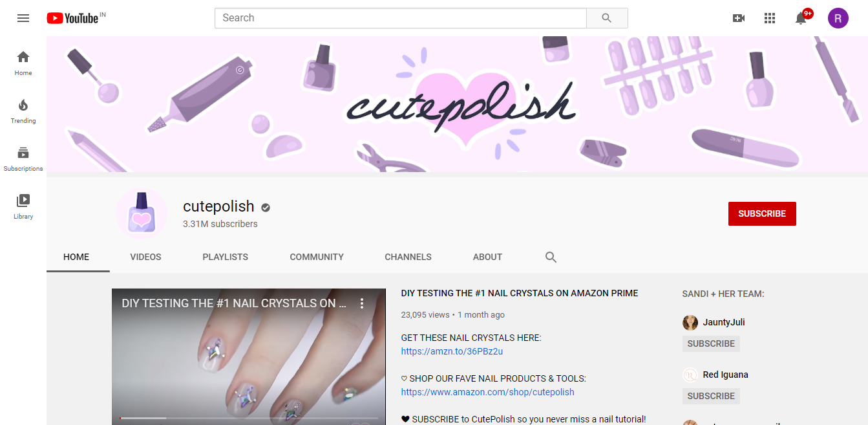This screenshot has height=425, width=868.
Task: Subscribe to JauntyJuli channel
Action: click(x=711, y=343)
